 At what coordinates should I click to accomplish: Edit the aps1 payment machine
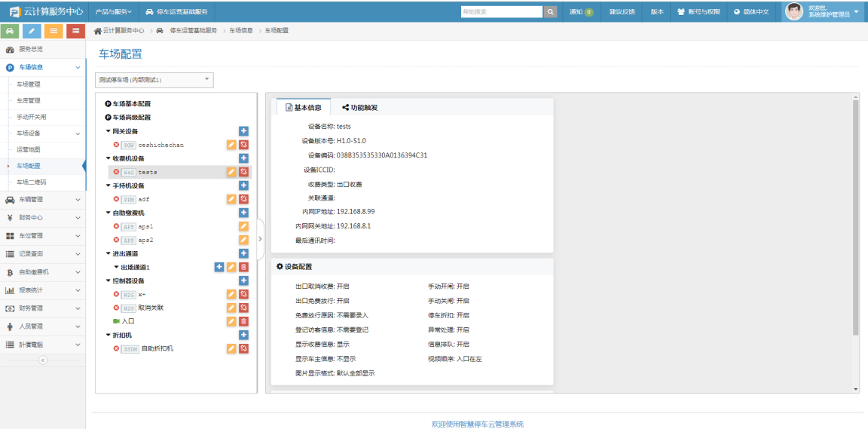[243, 226]
